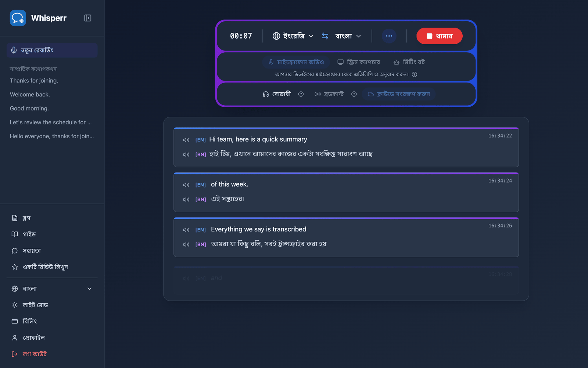Viewport: 588px width, 368px height.
Task: Click the book icon for গাইড
Action: 15,234
